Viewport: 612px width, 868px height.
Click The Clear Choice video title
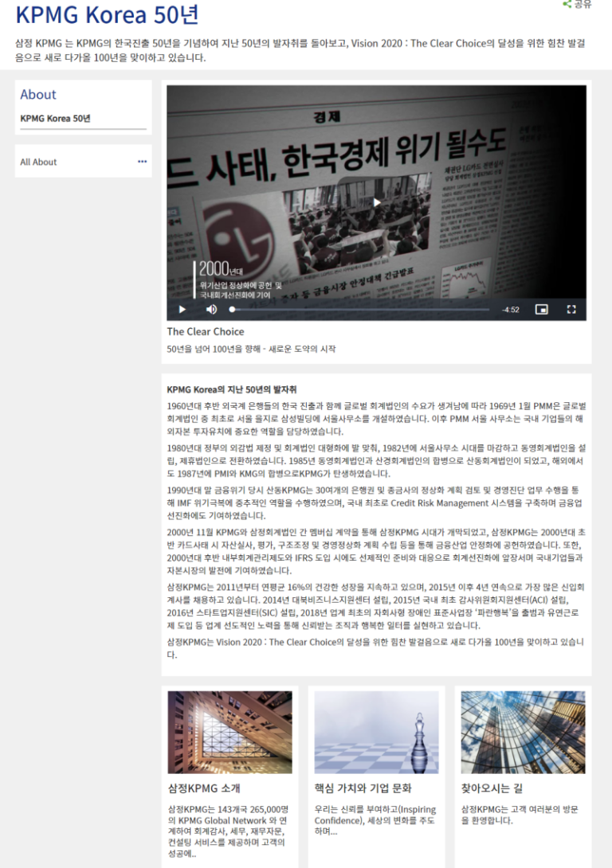[206, 331]
